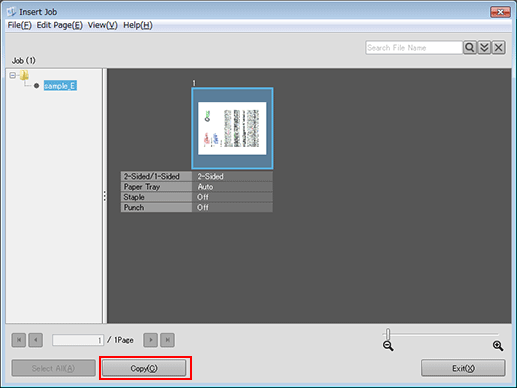Viewport: 517px width, 388px height.
Task: Click the thumbnail zoom slider handle
Action: point(388,333)
